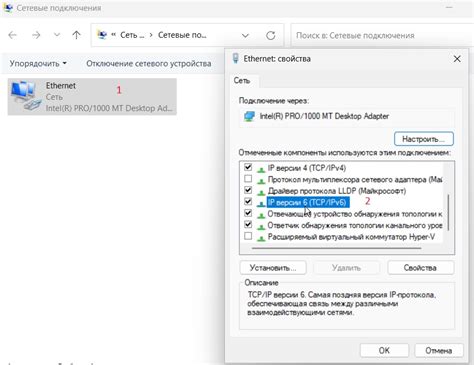Uncheck IP версии 4 (TCP/IPv4)
Screen dimensions: 474x365
[x=248, y=167]
